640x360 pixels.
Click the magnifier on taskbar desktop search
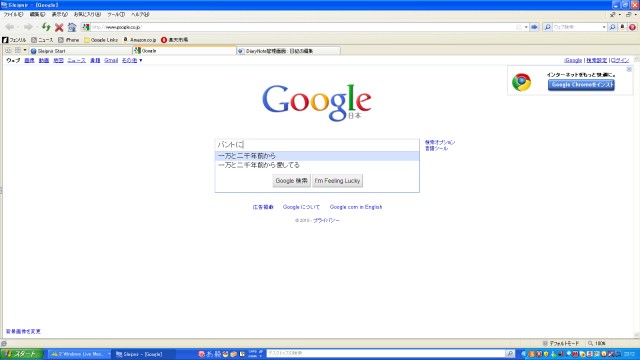point(510,353)
